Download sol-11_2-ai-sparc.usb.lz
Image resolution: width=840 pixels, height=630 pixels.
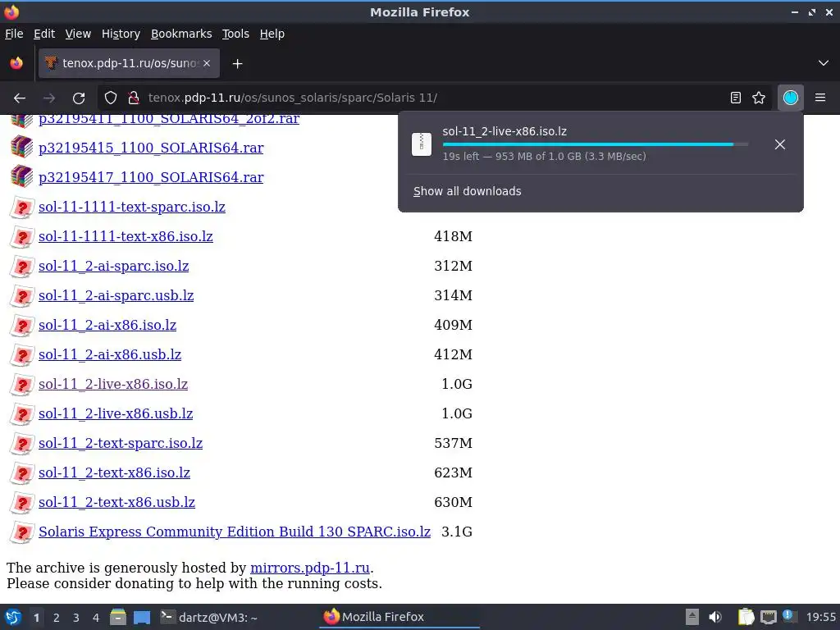click(116, 295)
